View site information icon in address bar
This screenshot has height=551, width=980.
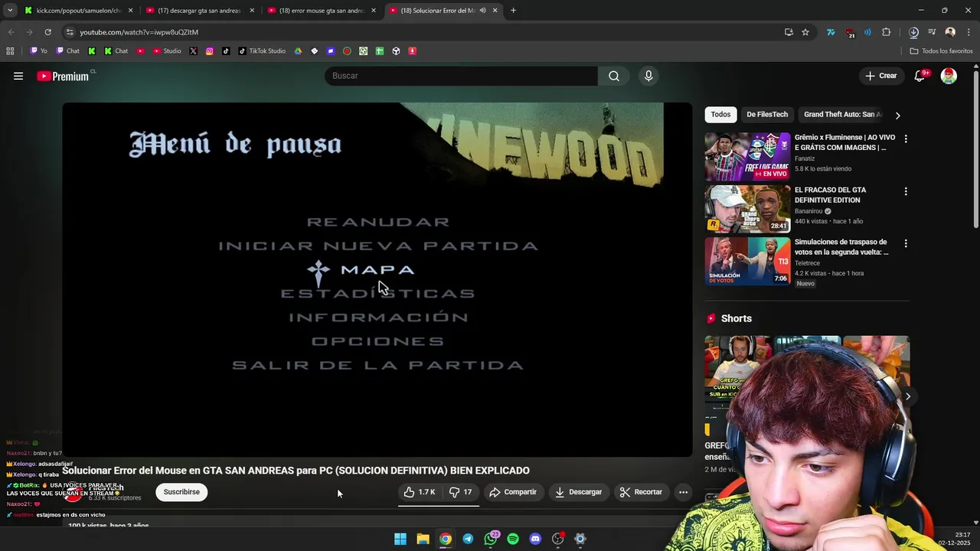click(70, 32)
